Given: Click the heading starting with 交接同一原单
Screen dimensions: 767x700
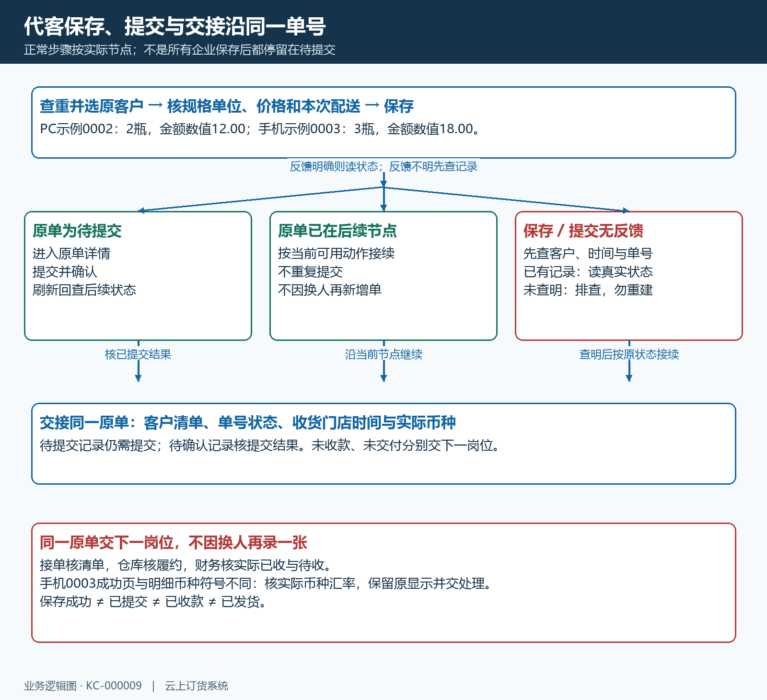Looking at the screenshot, I should tap(248, 422).
